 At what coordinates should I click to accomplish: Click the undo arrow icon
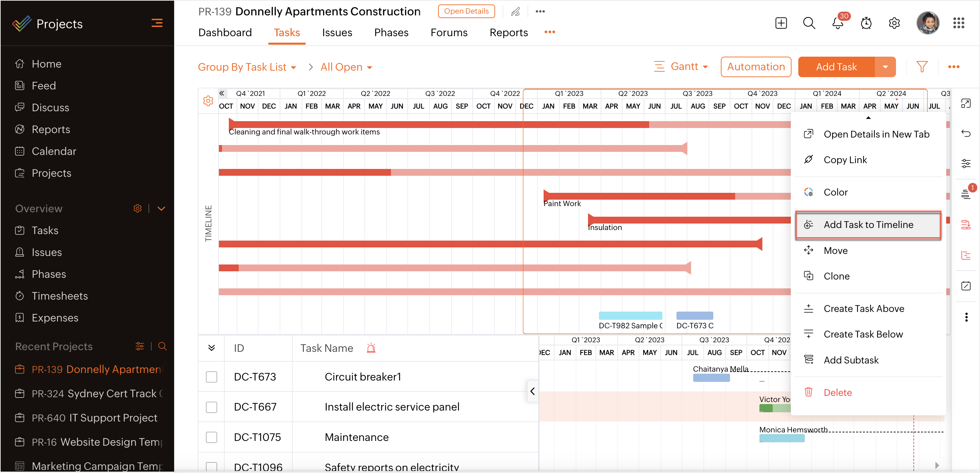(x=966, y=133)
